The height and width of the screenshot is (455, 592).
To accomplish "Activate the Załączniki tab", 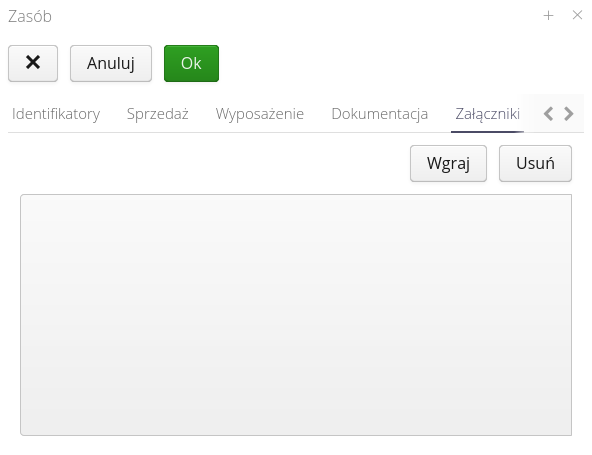I will click(x=487, y=114).
